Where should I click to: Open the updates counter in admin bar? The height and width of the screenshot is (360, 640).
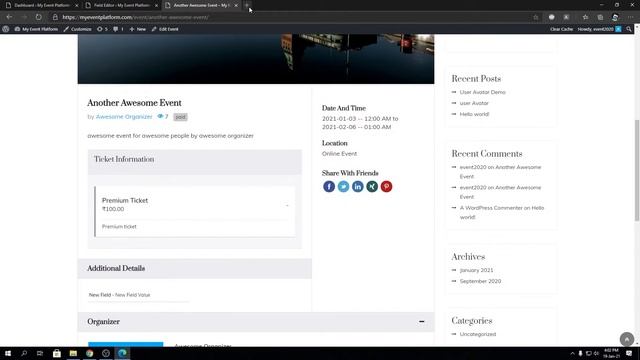[102, 29]
